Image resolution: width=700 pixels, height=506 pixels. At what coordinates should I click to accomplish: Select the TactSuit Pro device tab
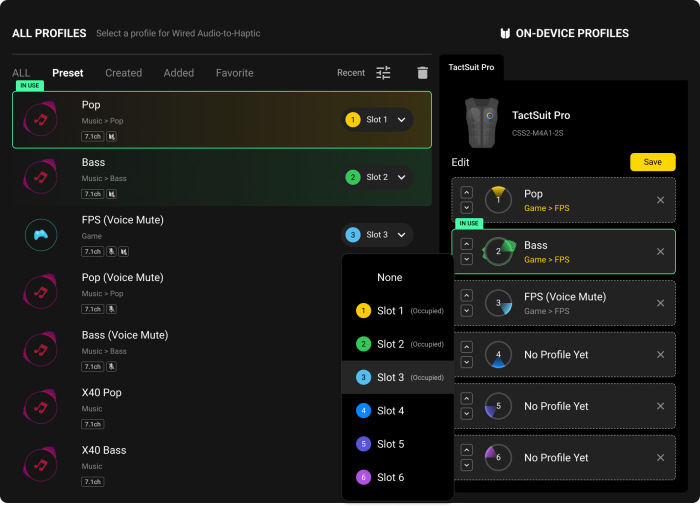coord(471,67)
